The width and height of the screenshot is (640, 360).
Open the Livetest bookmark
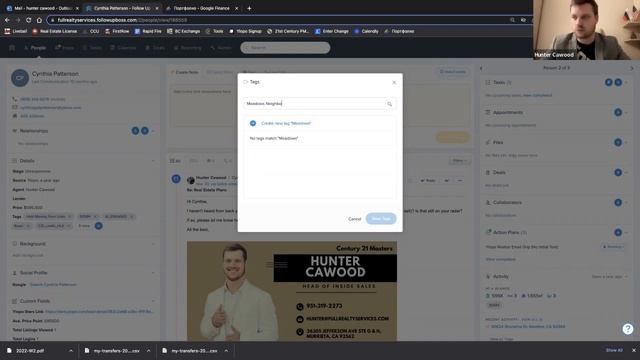[x=16, y=31]
